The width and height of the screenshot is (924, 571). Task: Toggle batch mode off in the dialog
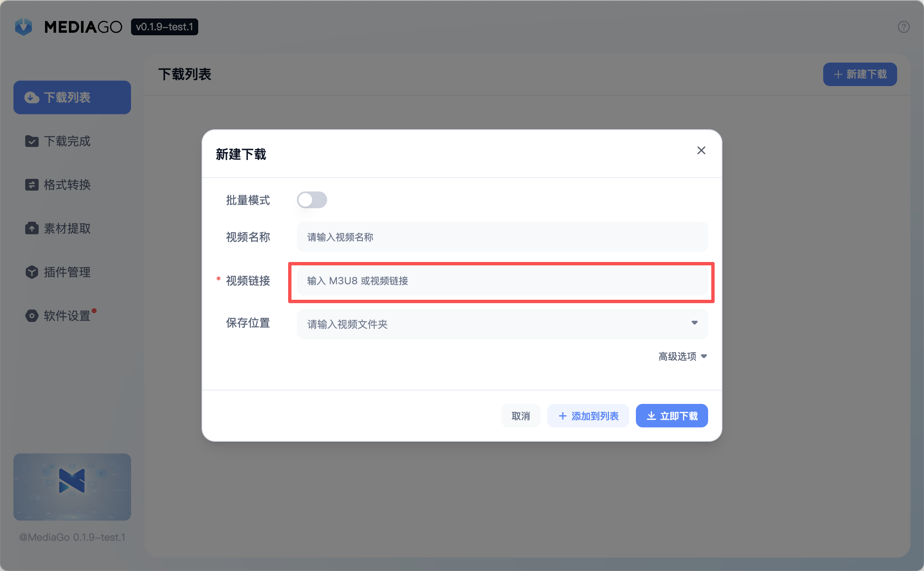click(x=312, y=200)
